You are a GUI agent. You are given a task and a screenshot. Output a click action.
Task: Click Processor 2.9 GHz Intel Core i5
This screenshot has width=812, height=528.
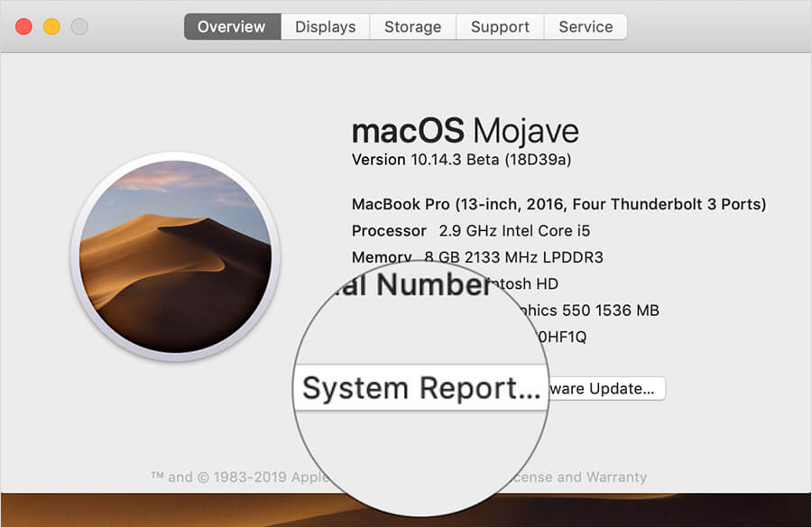[x=471, y=230]
